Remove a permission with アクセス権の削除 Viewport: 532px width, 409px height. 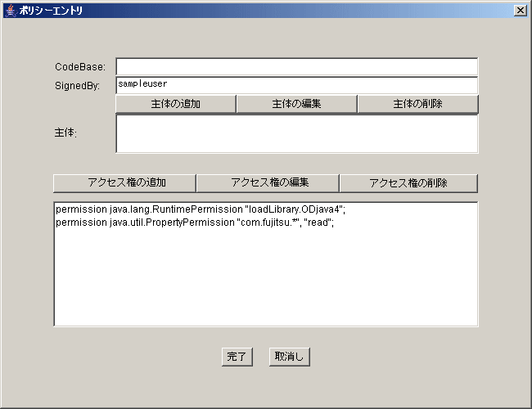408,182
